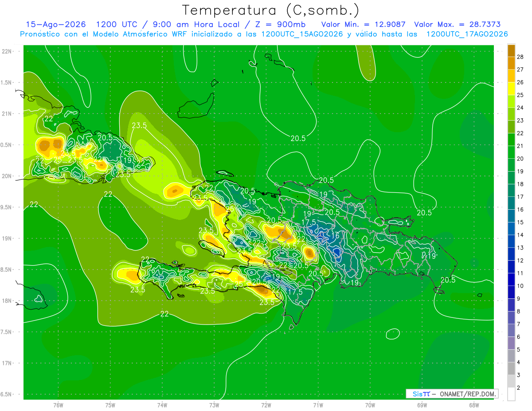Click the "20N" latitude axis label
This screenshot has height=411, width=532.
[x=7, y=176]
